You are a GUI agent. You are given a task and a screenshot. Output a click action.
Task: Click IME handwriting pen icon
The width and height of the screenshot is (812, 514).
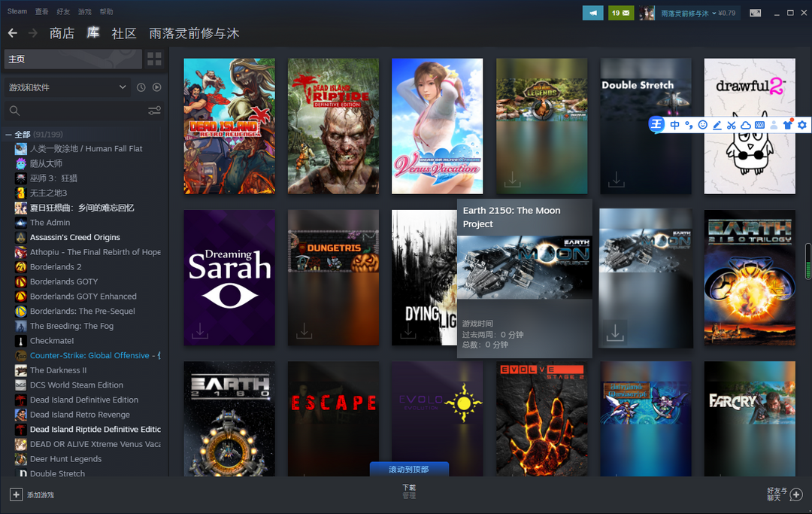tap(717, 125)
